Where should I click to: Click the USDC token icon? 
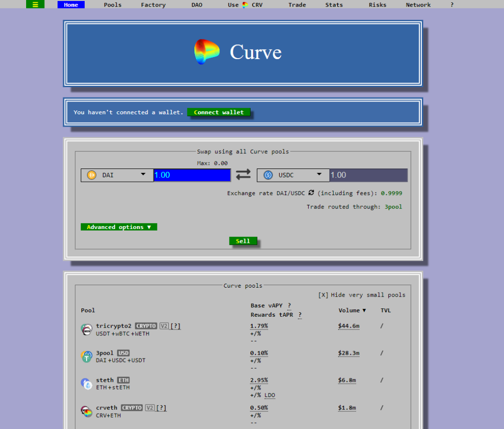point(268,175)
